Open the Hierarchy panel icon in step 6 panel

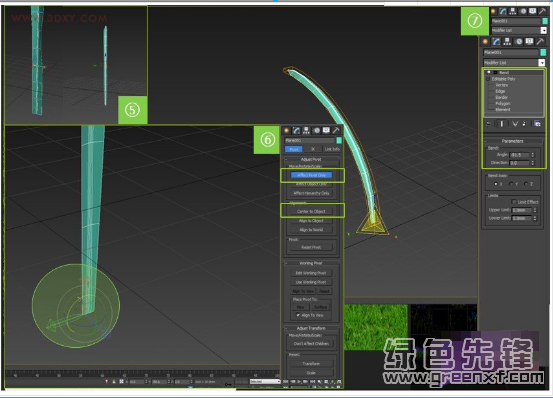click(306, 130)
